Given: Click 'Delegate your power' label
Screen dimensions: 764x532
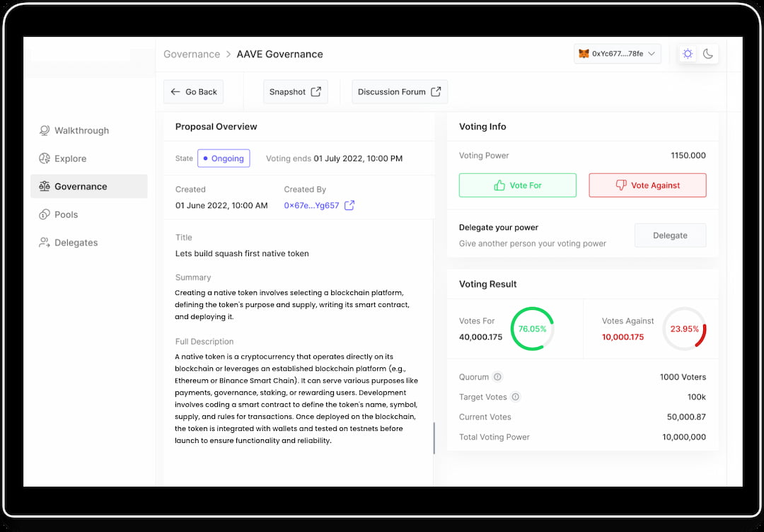Looking at the screenshot, I should (x=499, y=228).
